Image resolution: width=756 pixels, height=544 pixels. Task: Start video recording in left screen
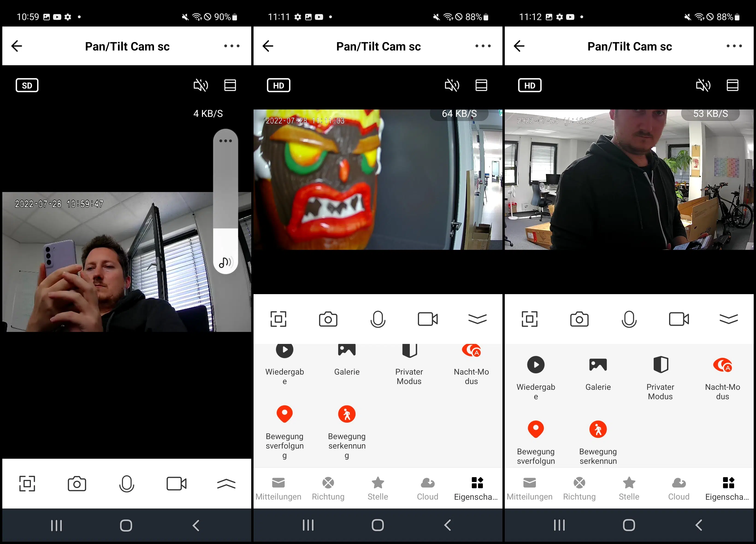176,484
